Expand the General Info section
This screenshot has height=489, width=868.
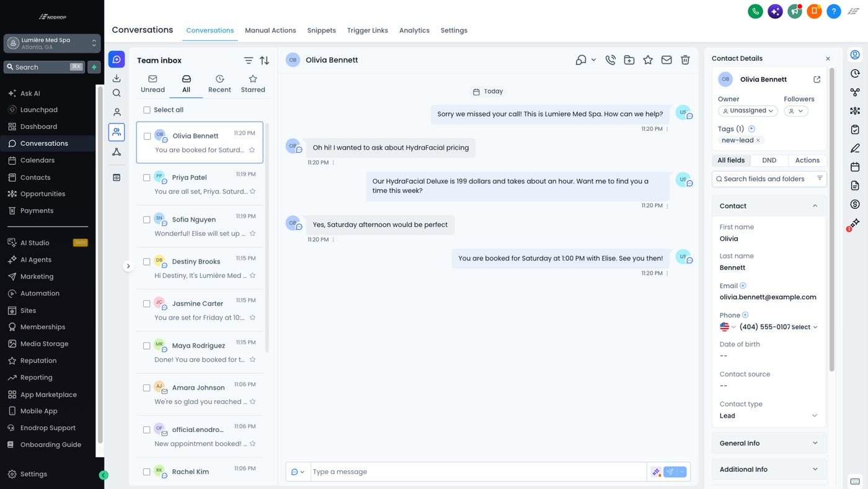click(x=769, y=443)
